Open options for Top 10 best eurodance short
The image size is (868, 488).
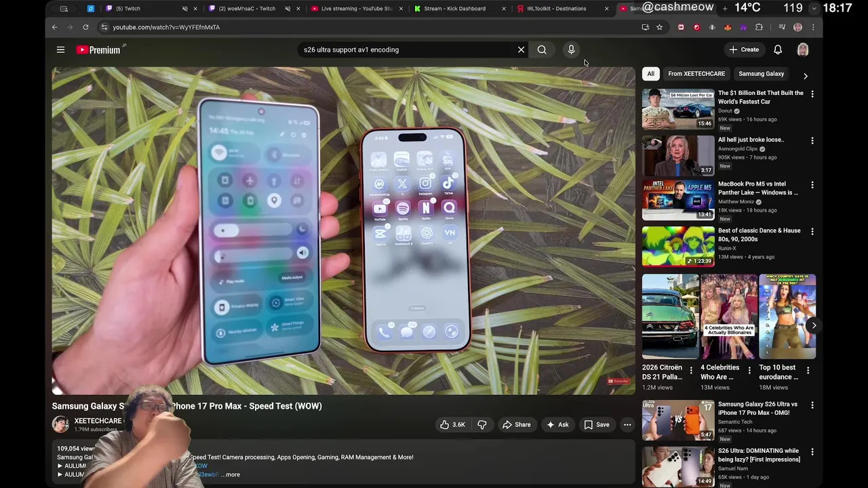click(x=808, y=370)
